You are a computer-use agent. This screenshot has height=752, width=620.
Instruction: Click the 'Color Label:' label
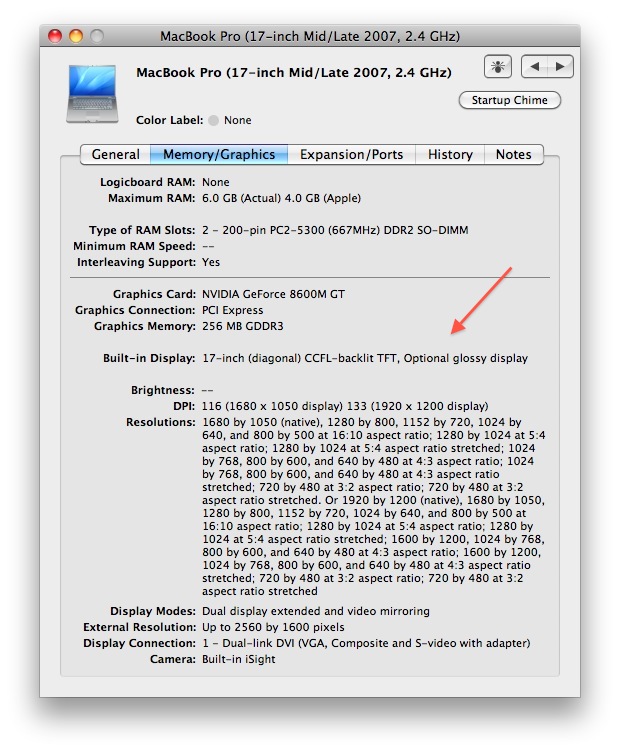point(170,120)
